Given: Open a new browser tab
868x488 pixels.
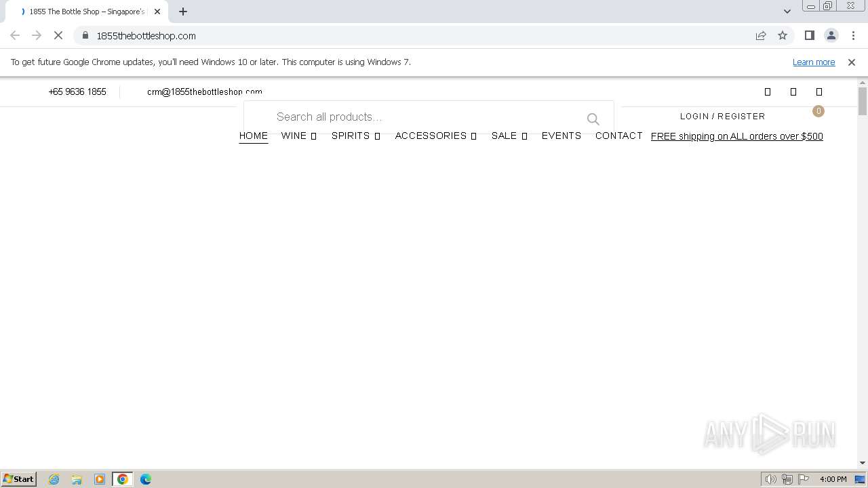Looking at the screenshot, I should [183, 12].
